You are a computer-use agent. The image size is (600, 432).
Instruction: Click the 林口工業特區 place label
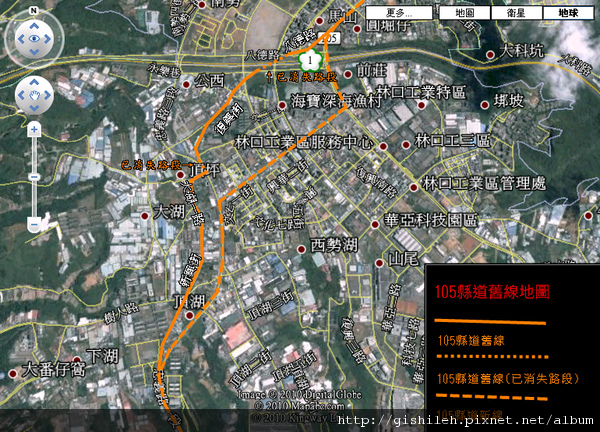[x=422, y=92]
